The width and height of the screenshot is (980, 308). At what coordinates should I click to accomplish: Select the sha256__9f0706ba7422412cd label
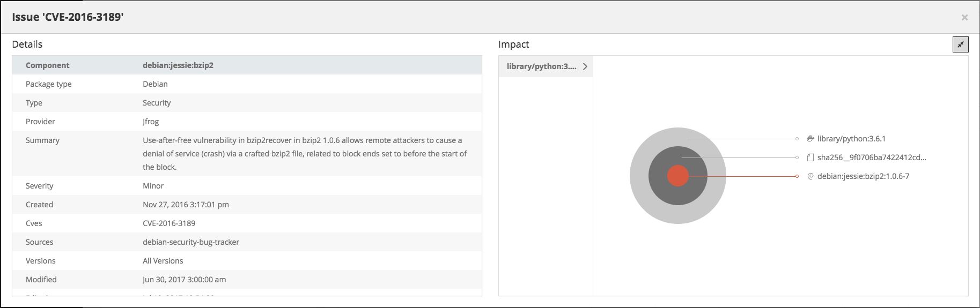point(872,157)
